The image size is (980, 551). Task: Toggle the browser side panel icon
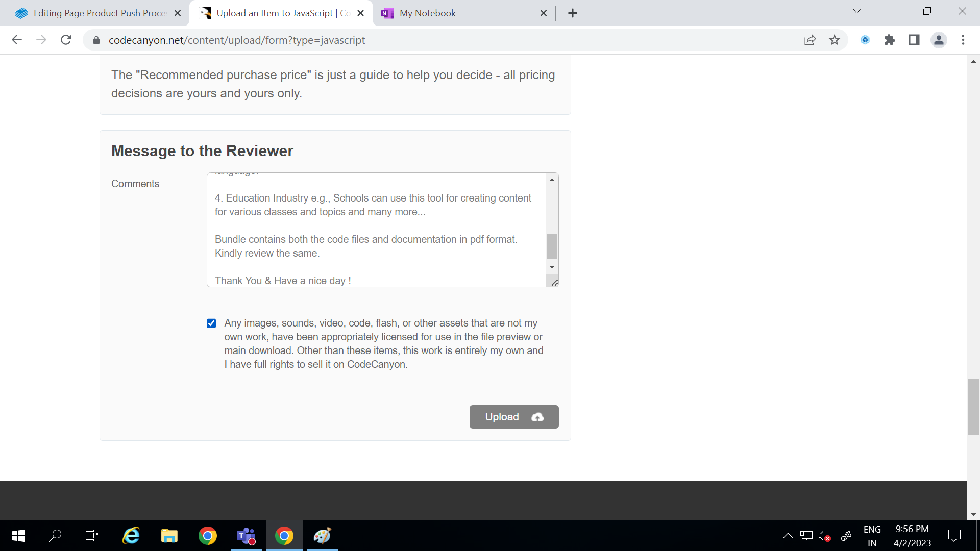(914, 40)
